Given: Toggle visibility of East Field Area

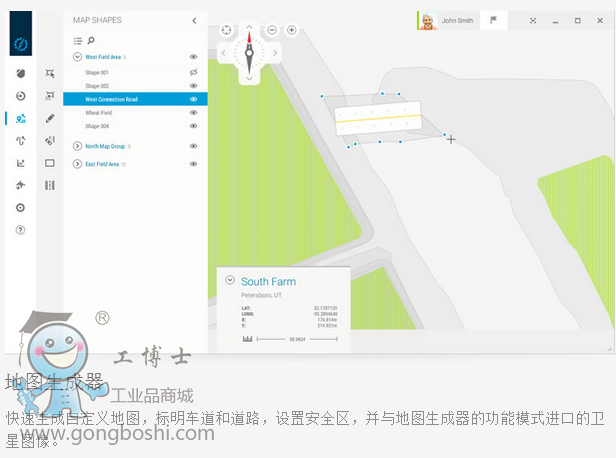Looking at the screenshot, I should coord(194,163).
